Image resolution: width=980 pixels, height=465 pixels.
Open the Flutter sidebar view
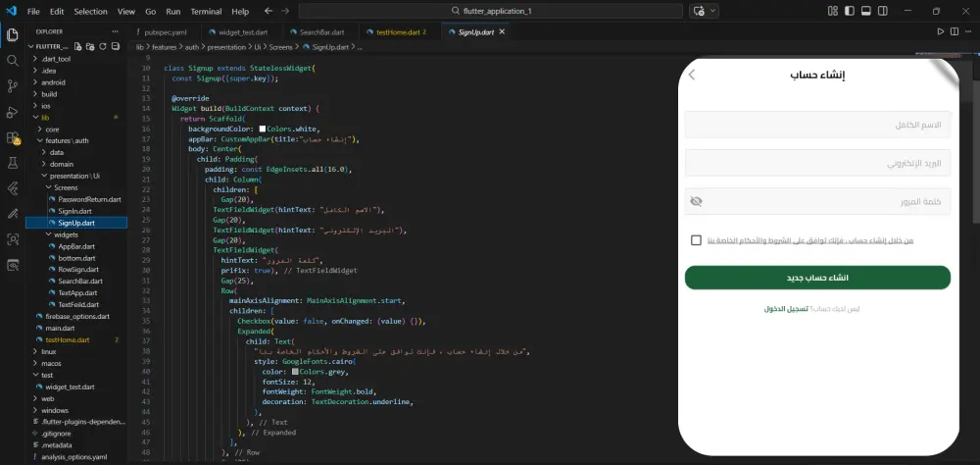[13, 188]
